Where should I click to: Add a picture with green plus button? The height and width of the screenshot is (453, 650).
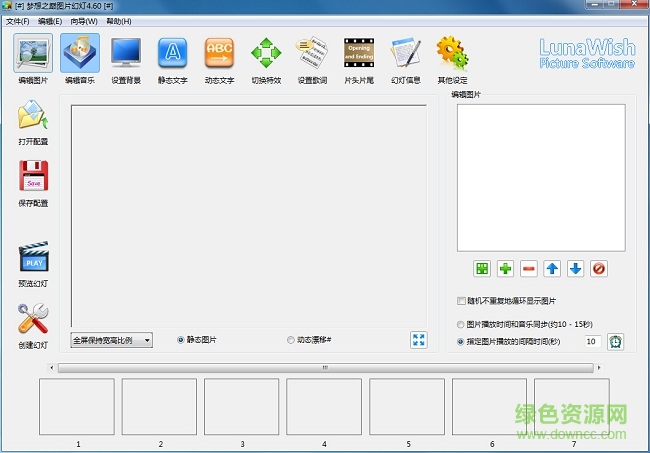coord(506,269)
